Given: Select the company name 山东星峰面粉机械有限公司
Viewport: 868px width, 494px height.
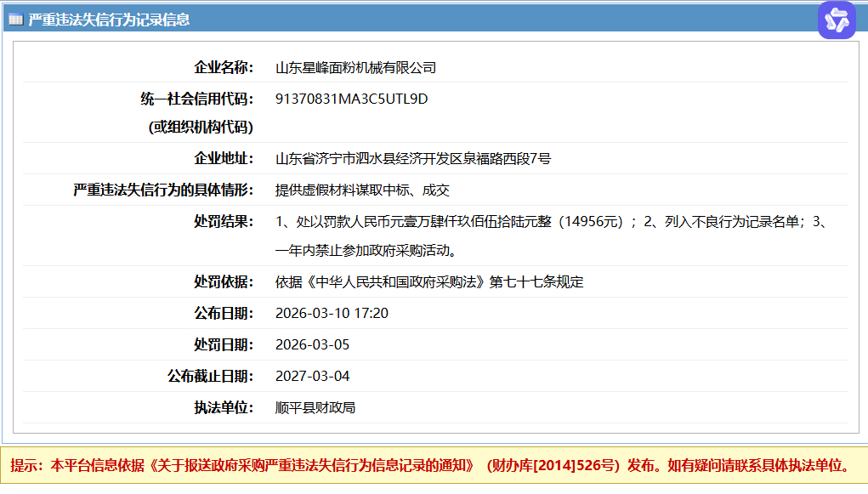Looking at the screenshot, I should (355, 67).
